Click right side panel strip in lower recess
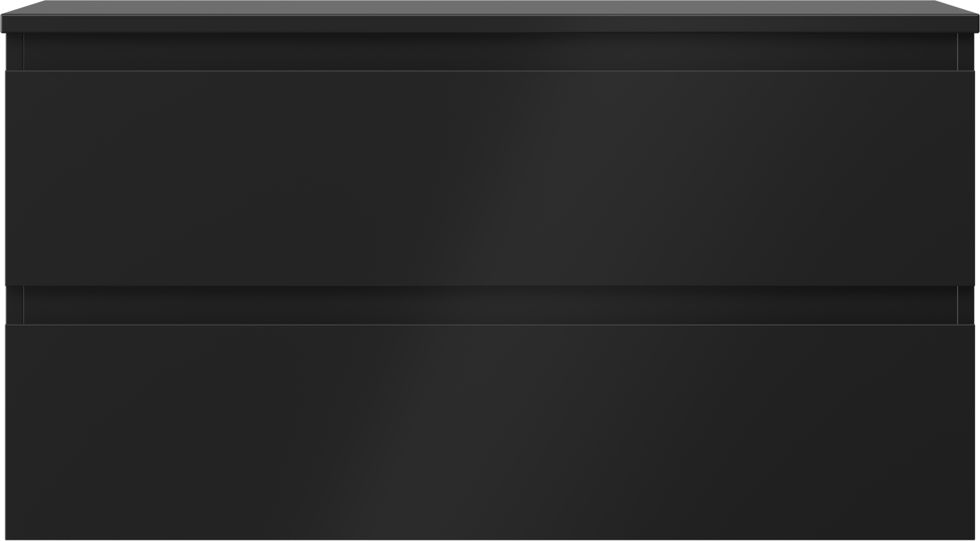 point(966,305)
